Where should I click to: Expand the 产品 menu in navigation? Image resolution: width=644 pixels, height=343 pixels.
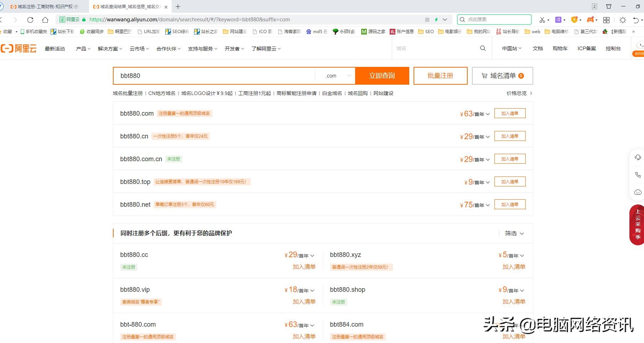(83, 48)
